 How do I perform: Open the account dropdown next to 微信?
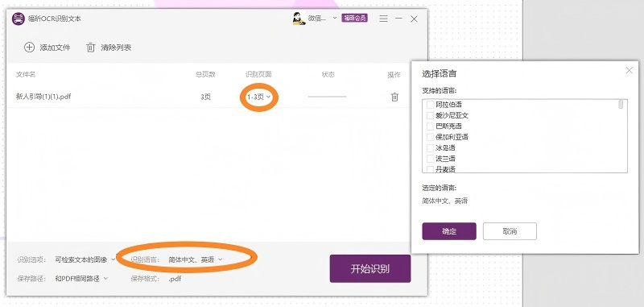coord(334,18)
